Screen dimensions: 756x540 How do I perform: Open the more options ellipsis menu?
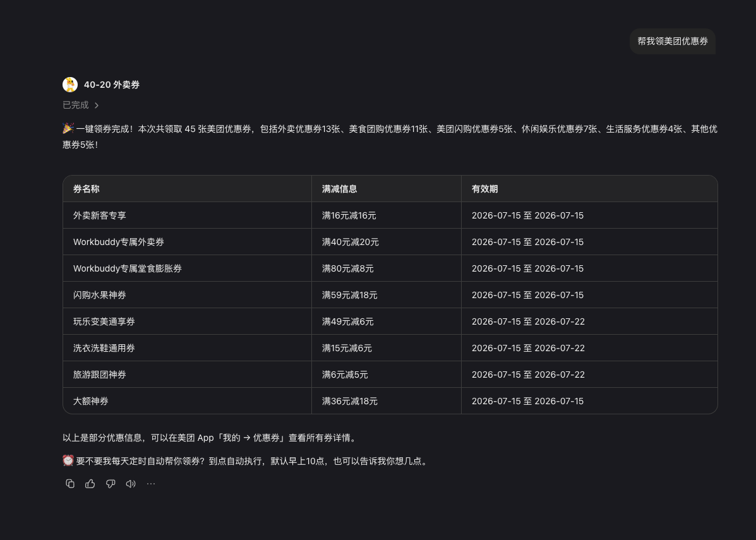point(151,484)
